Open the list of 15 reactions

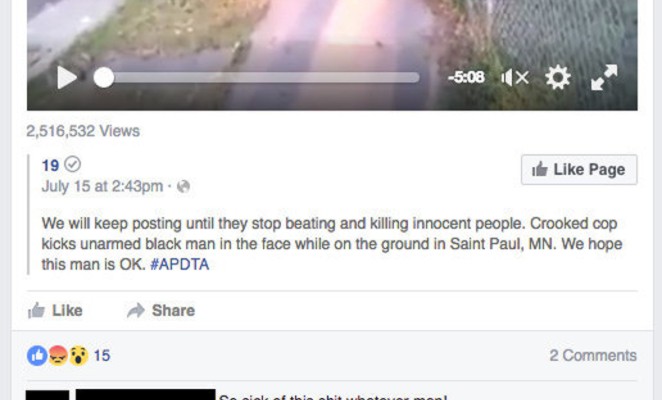point(102,356)
